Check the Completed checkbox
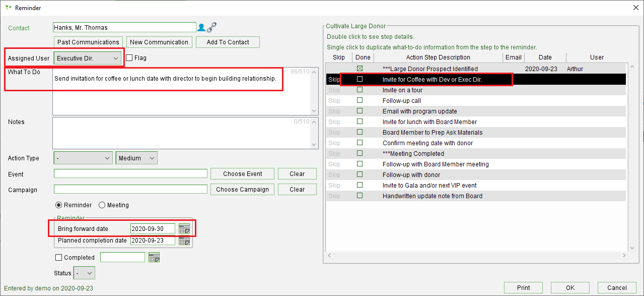644x296 pixels. tap(58, 258)
